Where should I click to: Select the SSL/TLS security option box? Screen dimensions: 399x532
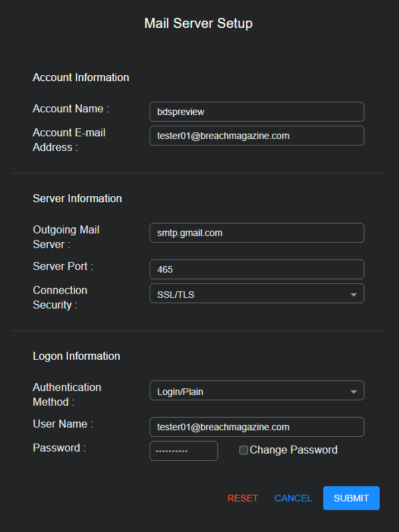pyautogui.click(x=257, y=293)
